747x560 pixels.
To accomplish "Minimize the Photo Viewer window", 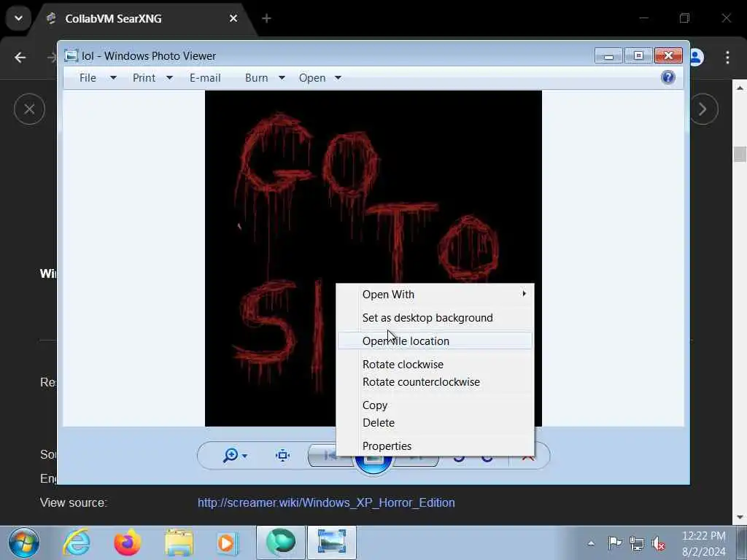I will (609, 56).
